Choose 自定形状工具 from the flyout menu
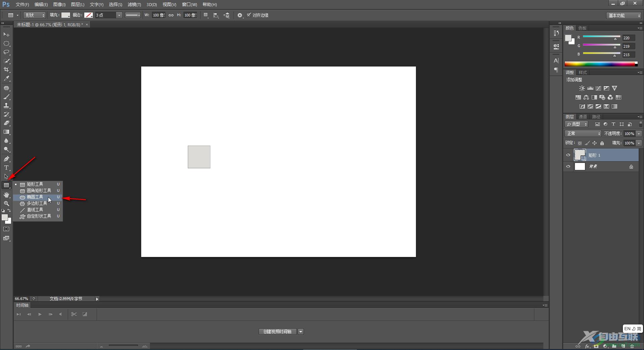This screenshot has height=350, width=644. (x=38, y=216)
